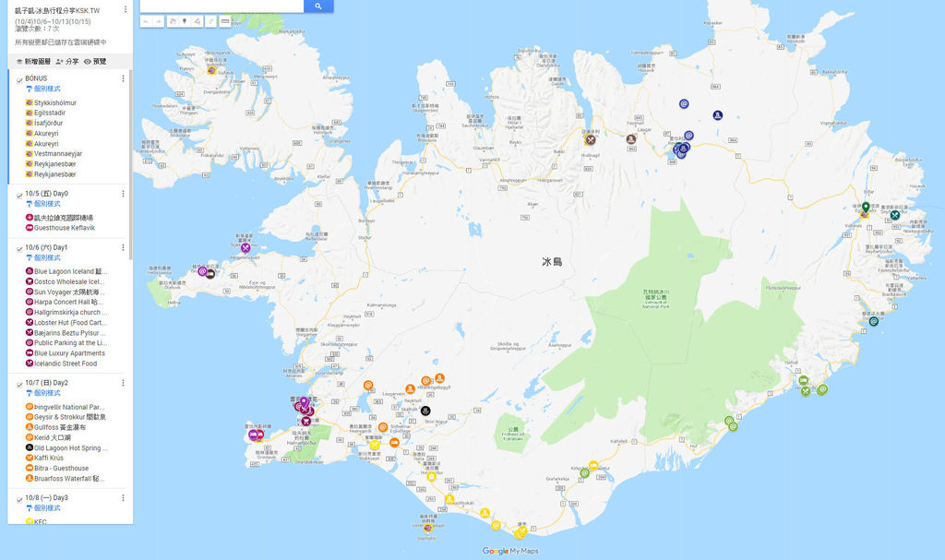Toggle the 10/5 Day0 layer checkbox
This screenshot has height=560, width=945.
19,195
